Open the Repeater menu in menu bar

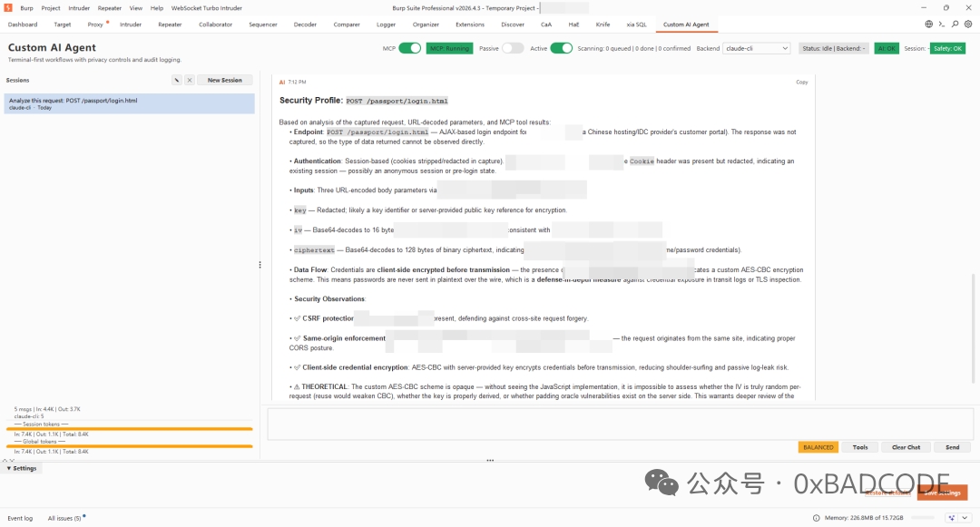pyautogui.click(x=110, y=8)
